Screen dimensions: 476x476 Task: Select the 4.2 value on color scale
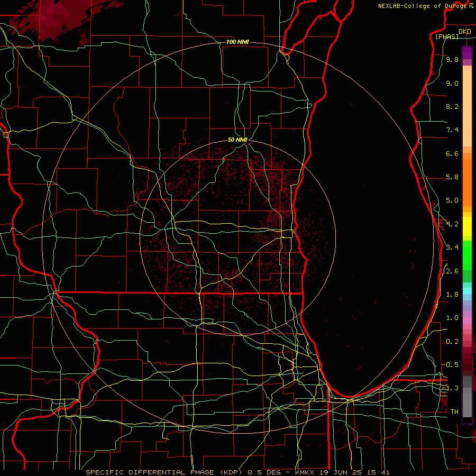pos(452,224)
